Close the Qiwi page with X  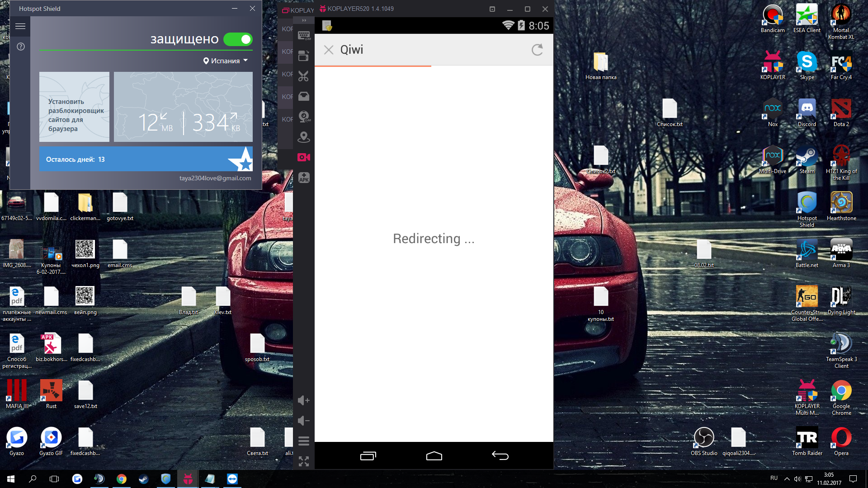(x=329, y=50)
